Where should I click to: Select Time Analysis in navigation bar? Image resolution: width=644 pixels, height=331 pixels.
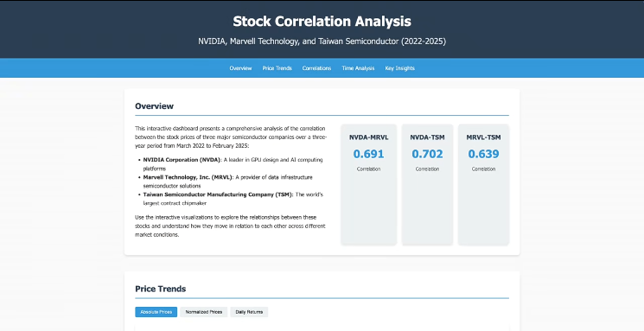(358, 68)
